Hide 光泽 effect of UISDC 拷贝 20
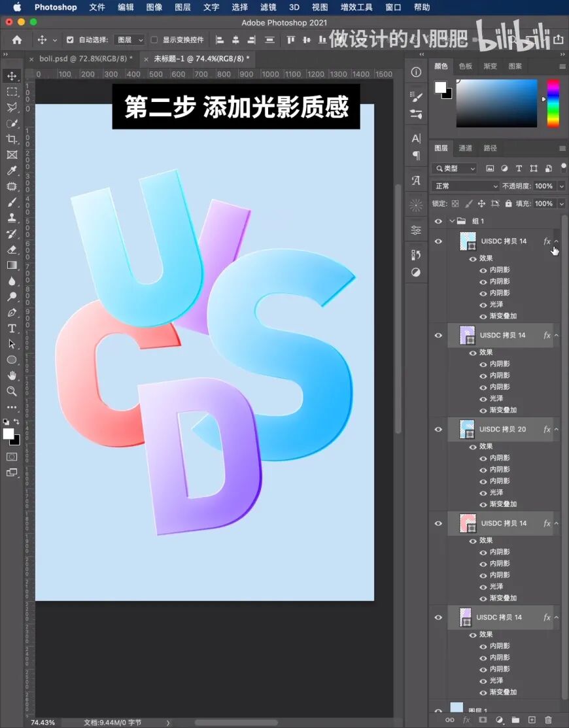 [483, 493]
